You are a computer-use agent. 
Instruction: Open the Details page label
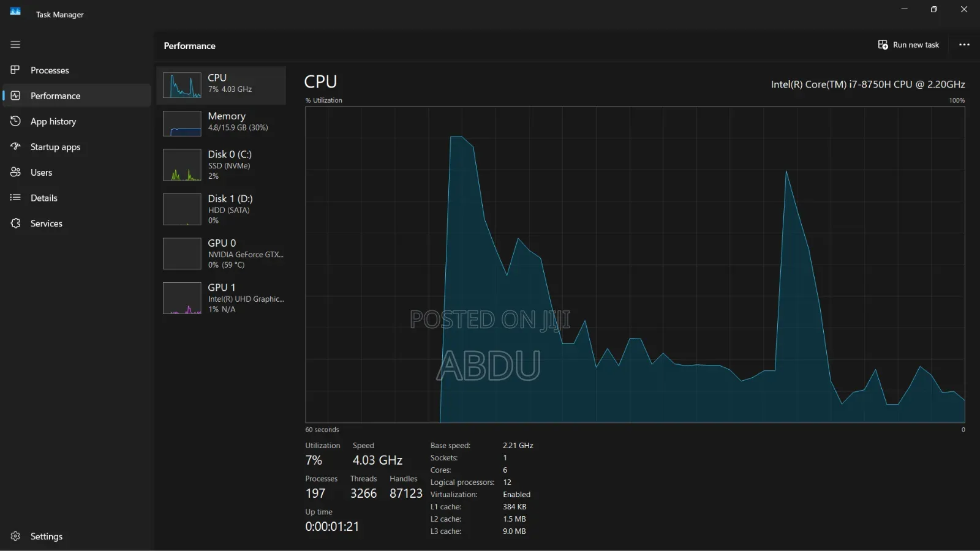point(44,198)
